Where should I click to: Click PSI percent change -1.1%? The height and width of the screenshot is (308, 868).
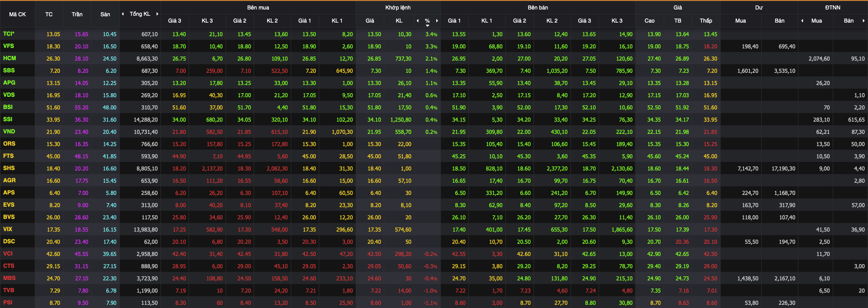[430, 303]
